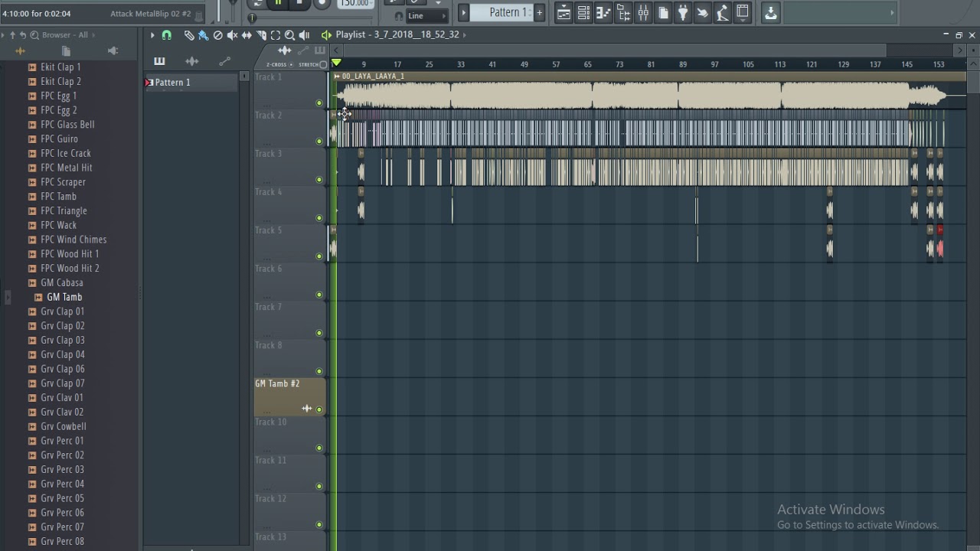Click the browser search magnifier icon
980x551 pixels.
(34, 35)
